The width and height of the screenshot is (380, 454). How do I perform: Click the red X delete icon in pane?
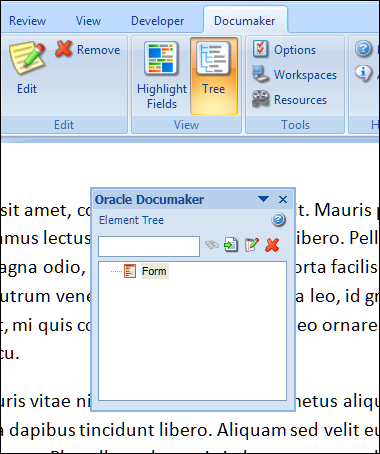(272, 245)
